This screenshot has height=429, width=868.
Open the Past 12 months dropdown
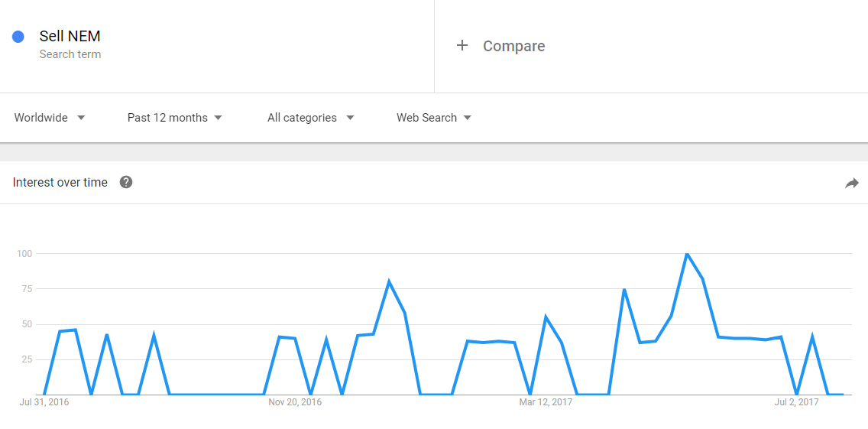click(174, 118)
